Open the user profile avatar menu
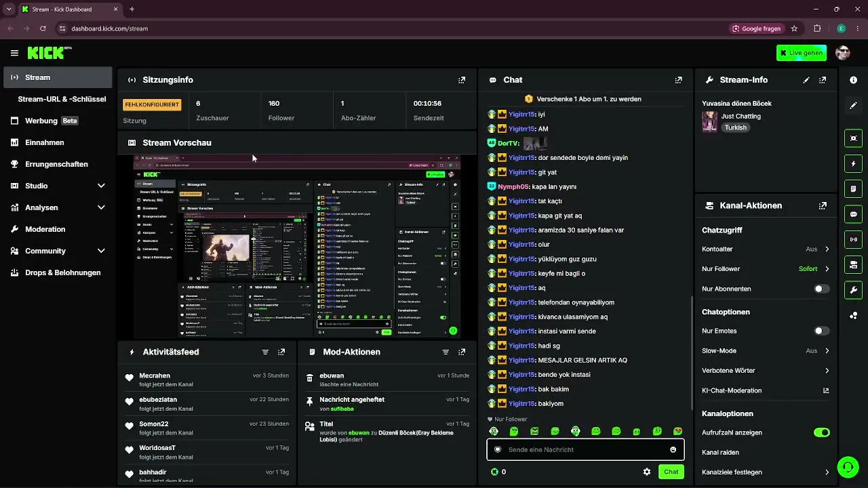 tap(843, 53)
